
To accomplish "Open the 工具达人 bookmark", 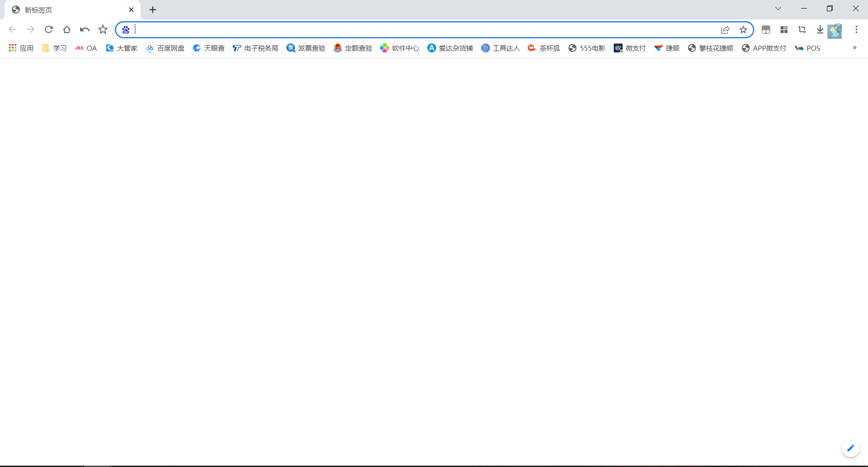I will coord(501,48).
